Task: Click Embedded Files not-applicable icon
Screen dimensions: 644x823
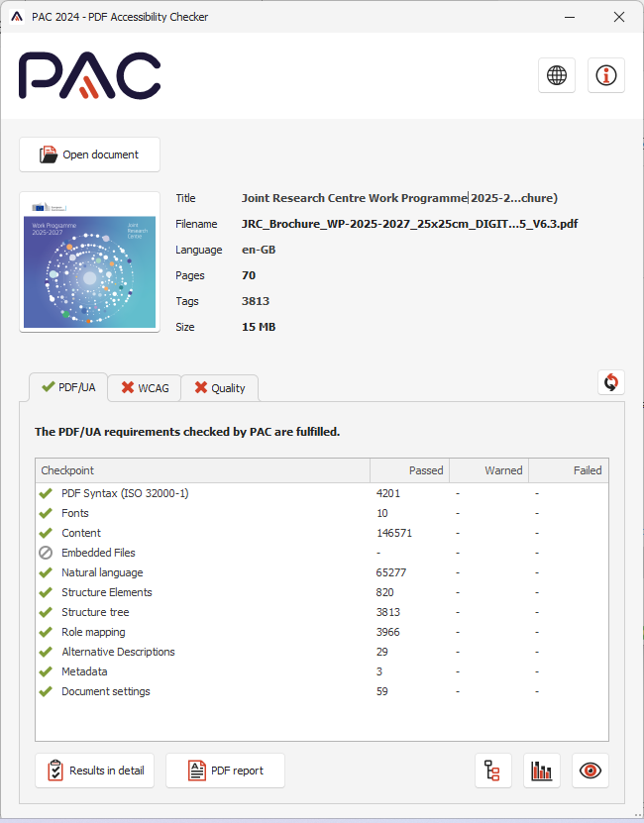Action: 46,553
